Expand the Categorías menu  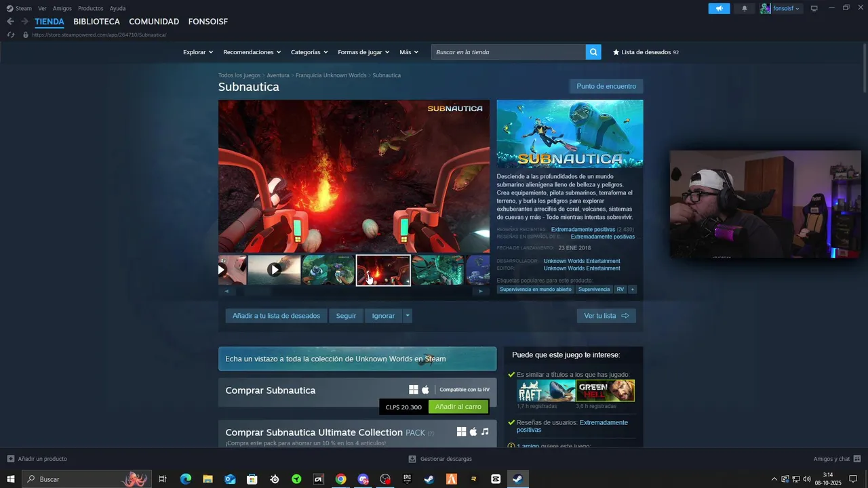(x=309, y=52)
